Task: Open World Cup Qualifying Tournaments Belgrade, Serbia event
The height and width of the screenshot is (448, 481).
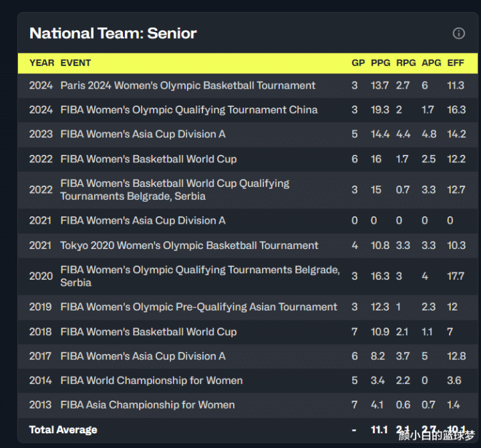Action: pos(174,190)
